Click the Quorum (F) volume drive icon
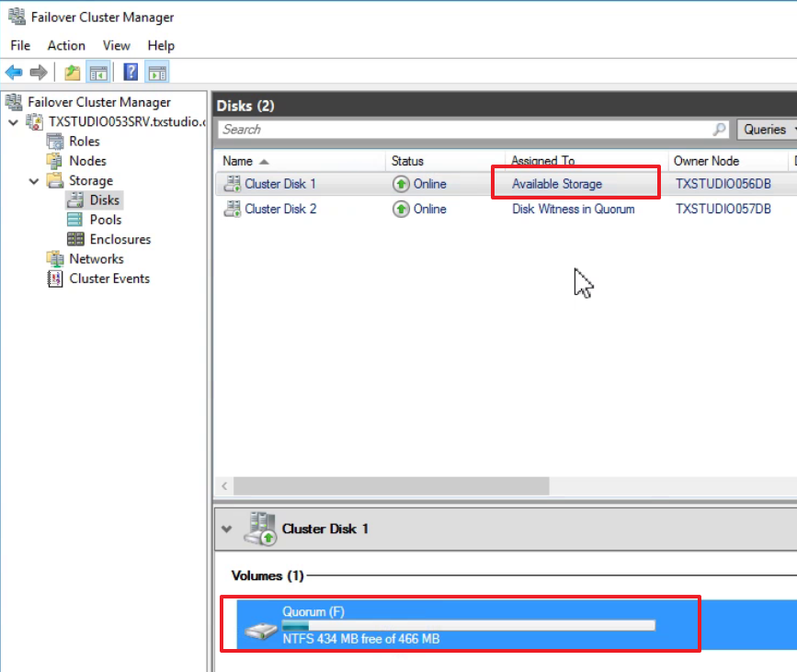 click(x=261, y=631)
